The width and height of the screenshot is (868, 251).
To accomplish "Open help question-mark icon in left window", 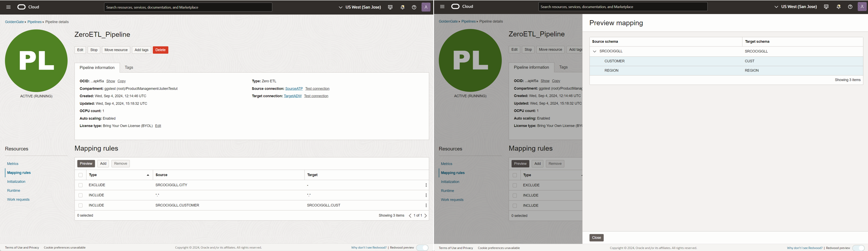I will point(414,7).
